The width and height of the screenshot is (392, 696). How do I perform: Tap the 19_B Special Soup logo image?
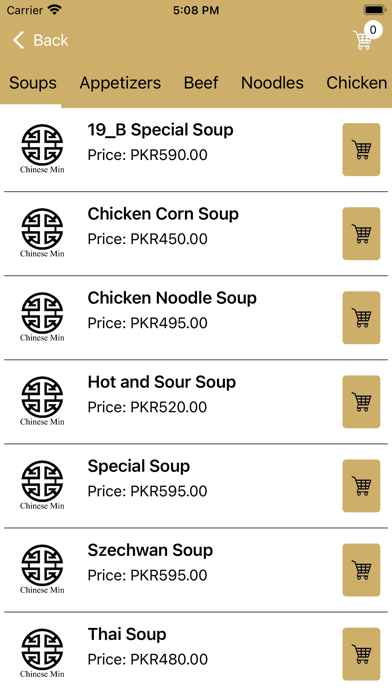(42, 149)
